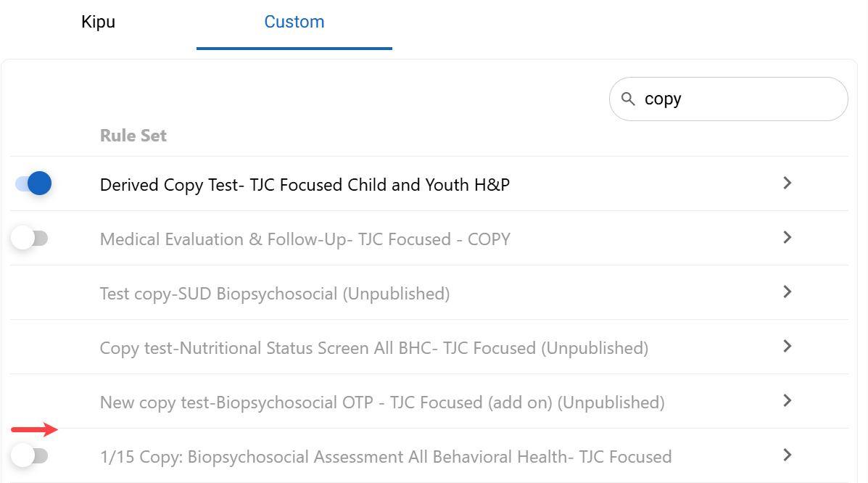
Task: Click the Rule Set column header
Action: click(x=133, y=136)
